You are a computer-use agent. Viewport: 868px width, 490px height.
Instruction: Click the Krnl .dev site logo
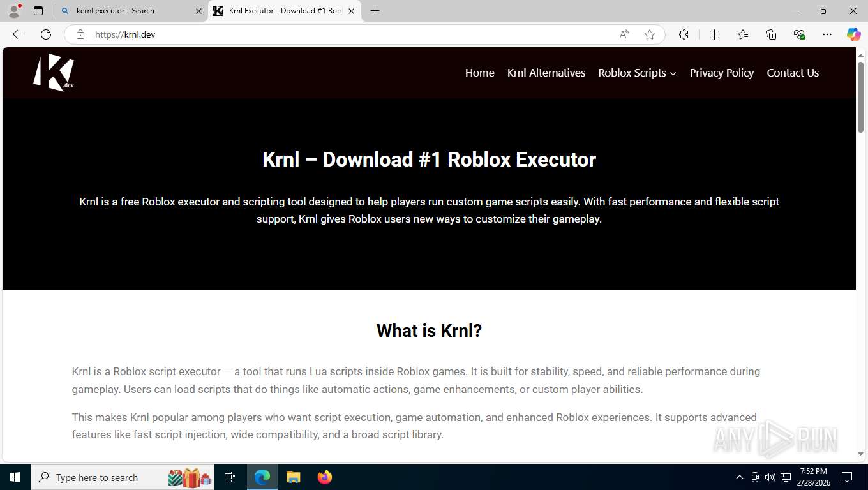coord(54,73)
